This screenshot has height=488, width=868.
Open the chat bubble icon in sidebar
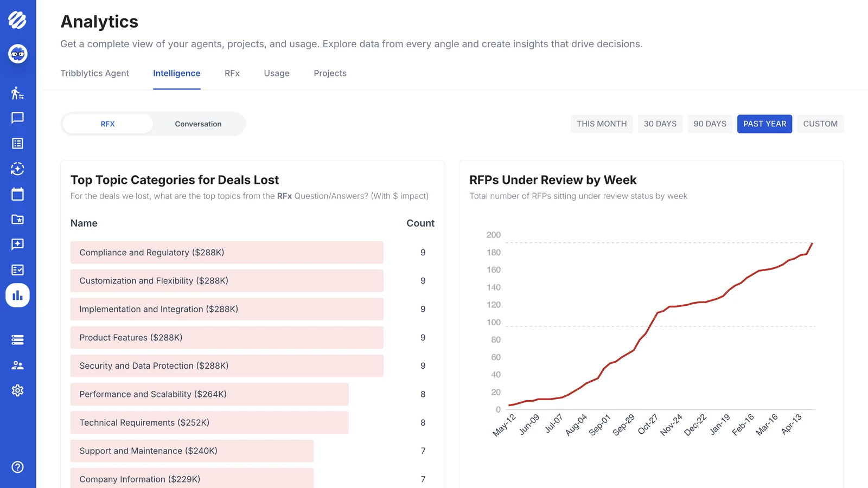[17, 118]
